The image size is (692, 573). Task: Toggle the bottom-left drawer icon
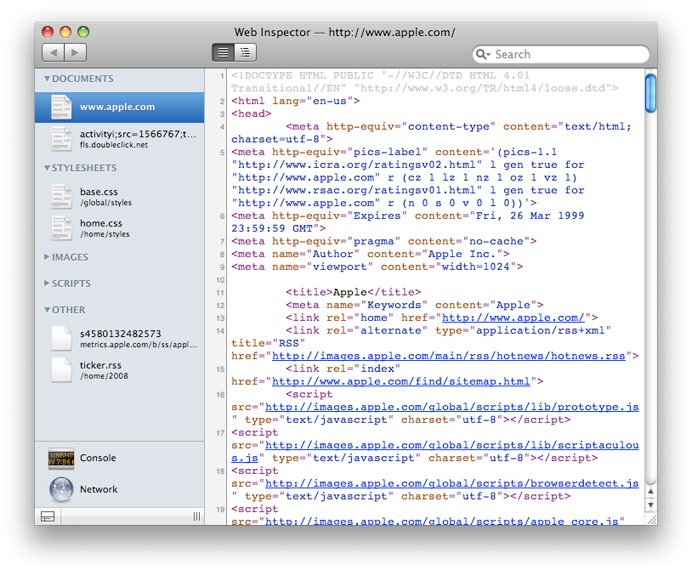tap(48, 516)
